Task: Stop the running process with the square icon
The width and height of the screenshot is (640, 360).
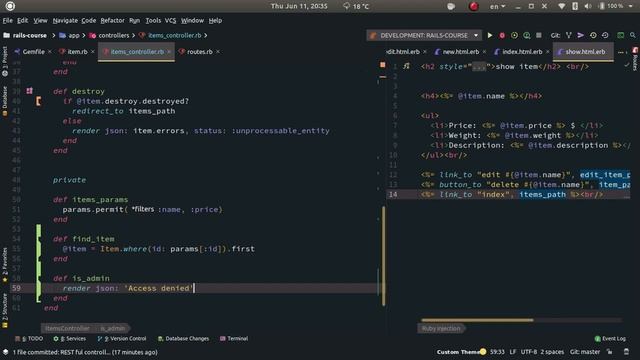Action: [x=539, y=36]
